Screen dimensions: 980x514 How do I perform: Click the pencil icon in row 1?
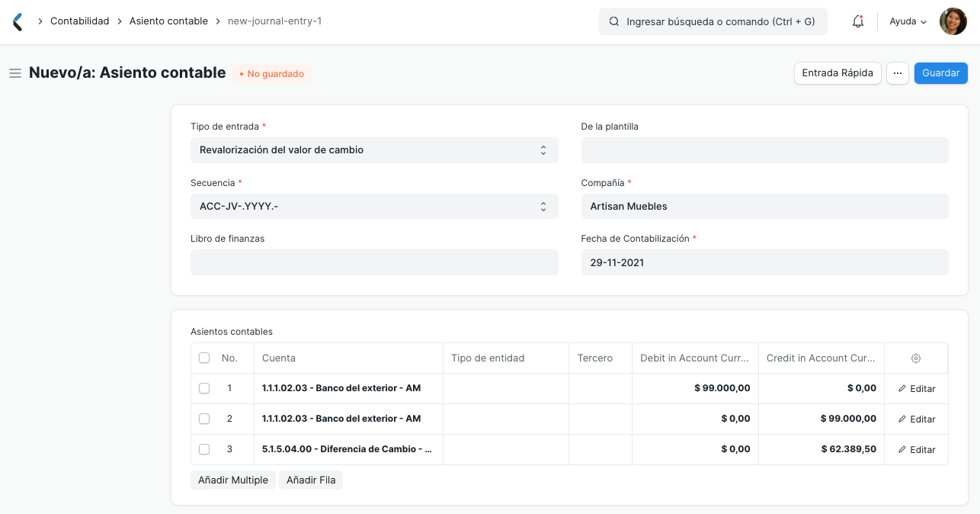(902, 388)
